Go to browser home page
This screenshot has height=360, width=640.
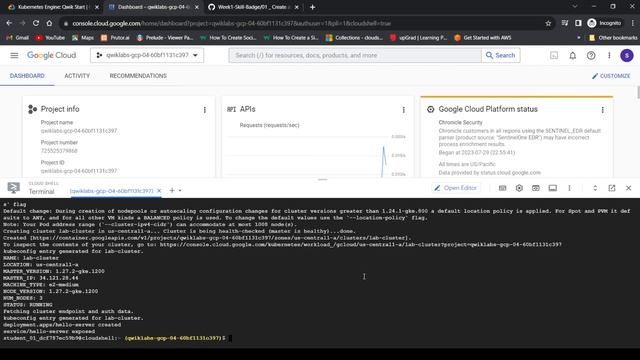(x=49, y=23)
